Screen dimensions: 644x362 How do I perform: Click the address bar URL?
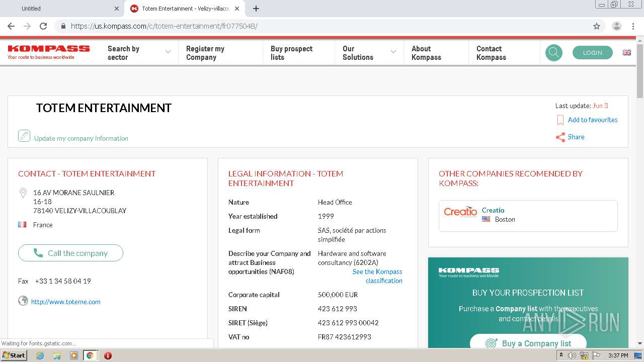164,26
